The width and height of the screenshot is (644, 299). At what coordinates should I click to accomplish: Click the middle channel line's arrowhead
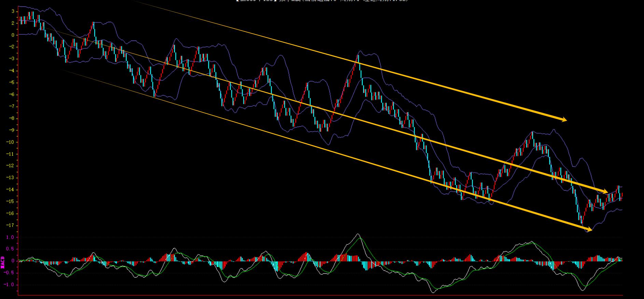pos(605,192)
